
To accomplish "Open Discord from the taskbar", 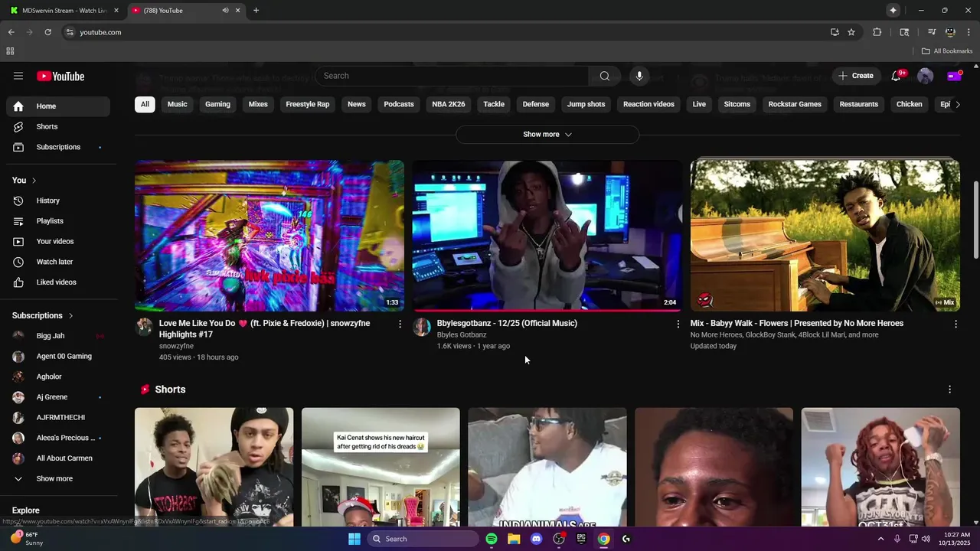I will 537,539.
